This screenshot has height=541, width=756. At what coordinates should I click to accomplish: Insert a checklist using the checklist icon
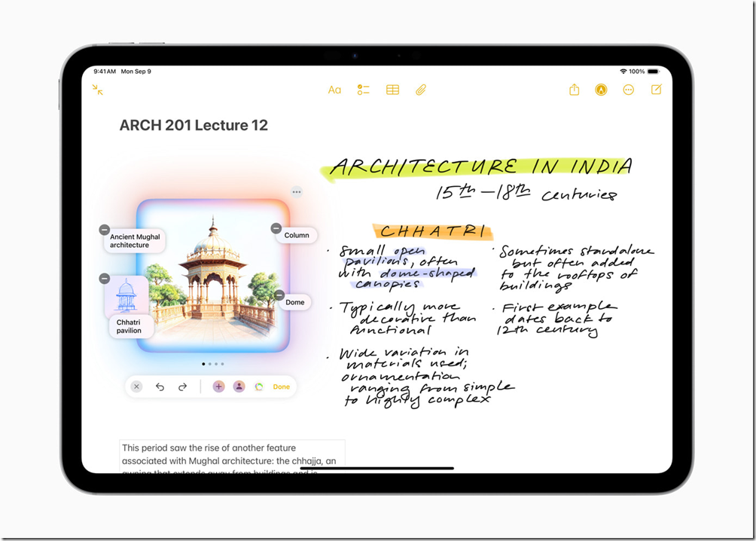pos(363,90)
